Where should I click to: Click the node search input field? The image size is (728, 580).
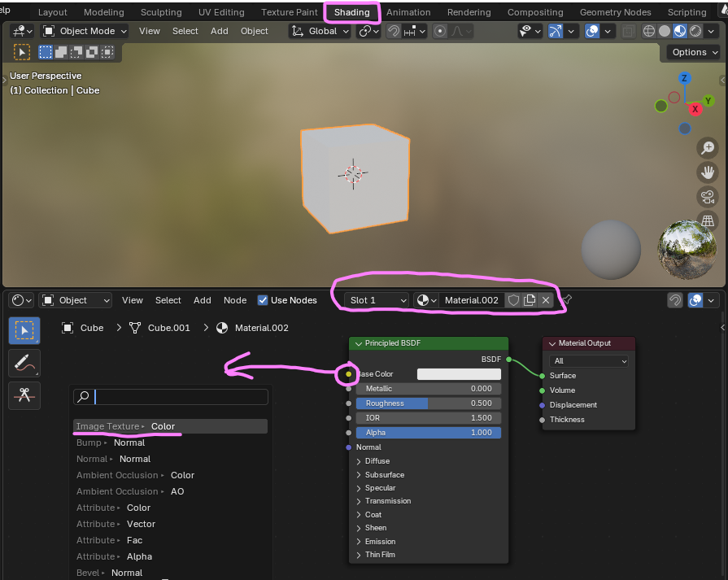180,397
